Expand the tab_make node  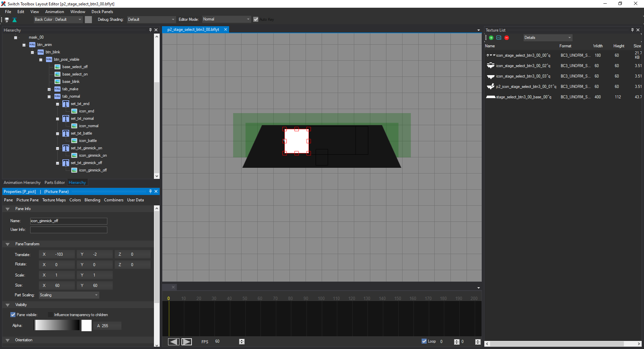(49, 89)
